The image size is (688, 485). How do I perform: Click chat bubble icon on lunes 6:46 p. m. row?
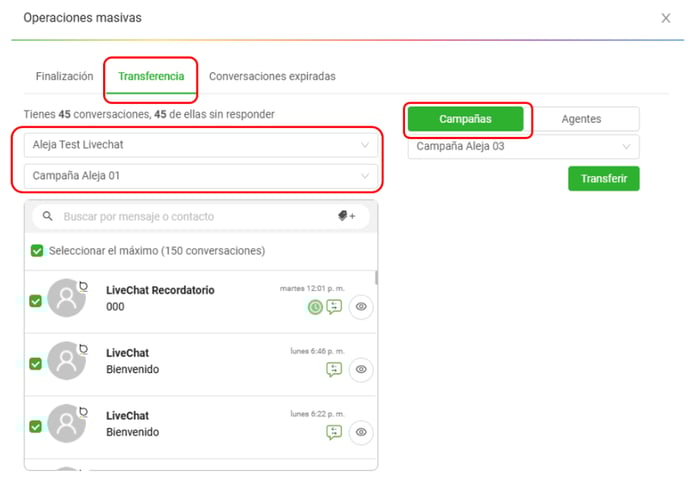point(334,369)
